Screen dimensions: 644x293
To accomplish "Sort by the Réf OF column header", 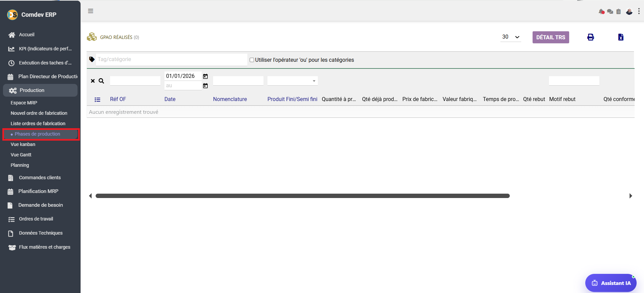I will pos(118,99).
